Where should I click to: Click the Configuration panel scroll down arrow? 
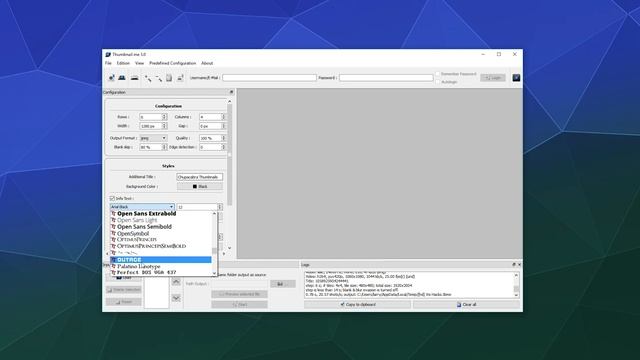229,248
